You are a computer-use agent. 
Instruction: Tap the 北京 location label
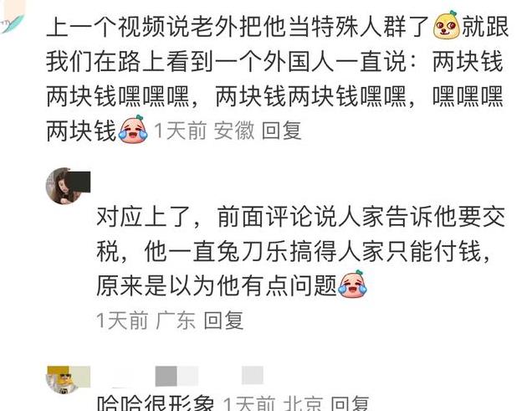(x=303, y=403)
